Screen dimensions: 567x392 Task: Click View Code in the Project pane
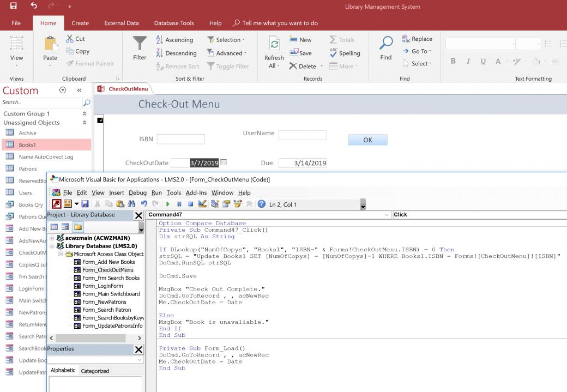54,227
